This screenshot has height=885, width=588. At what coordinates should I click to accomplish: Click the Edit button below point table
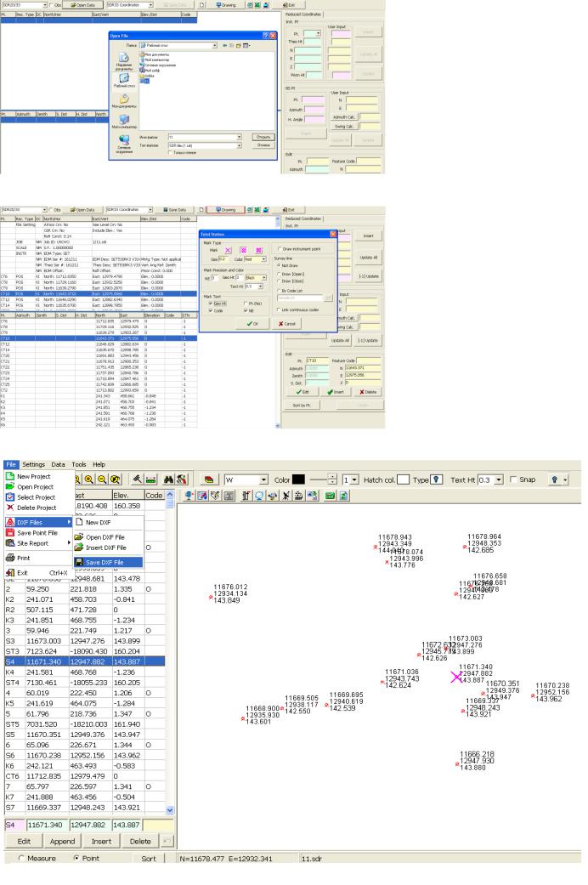tap(24, 842)
